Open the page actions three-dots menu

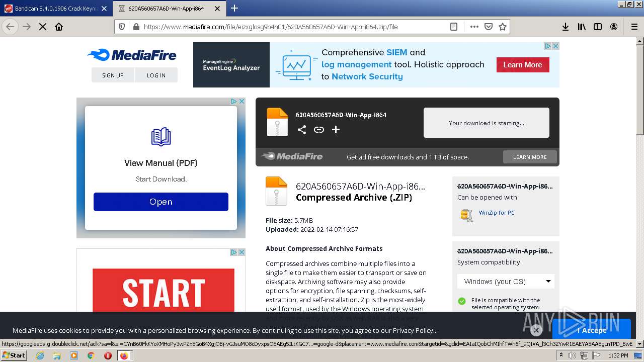pyautogui.click(x=474, y=27)
